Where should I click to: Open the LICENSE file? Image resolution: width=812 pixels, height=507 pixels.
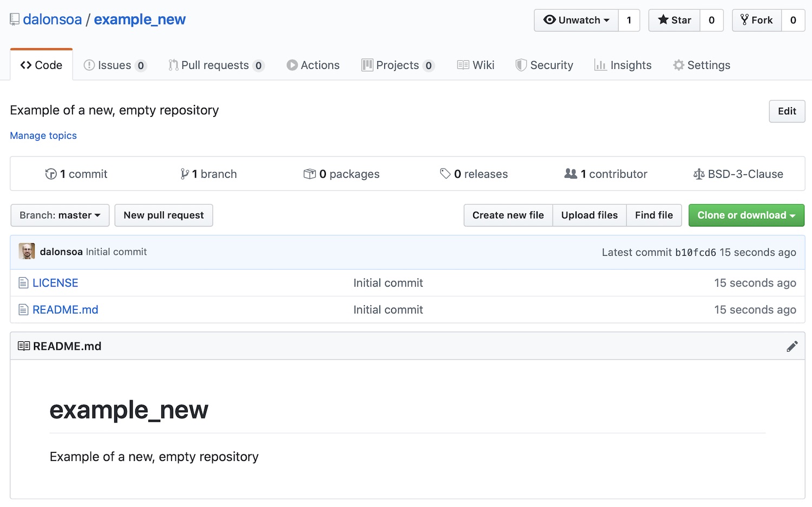[x=55, y=283]
